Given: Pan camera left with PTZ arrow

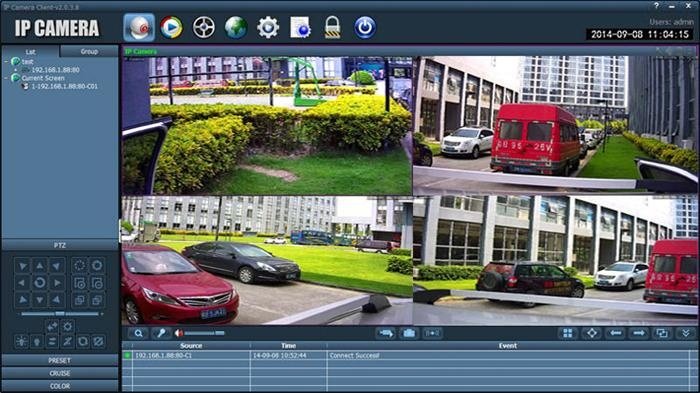Looking at the screenshot, I should [x=22, y=283].
